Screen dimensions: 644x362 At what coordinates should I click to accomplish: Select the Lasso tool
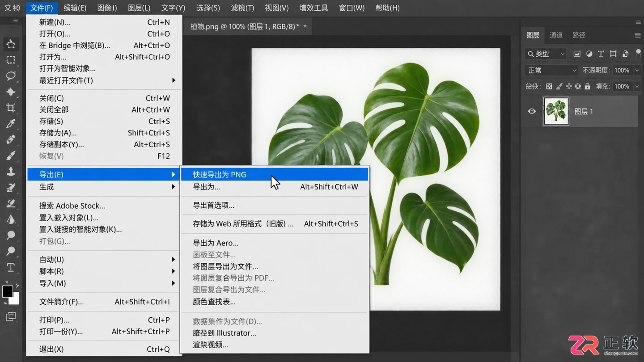11,76
